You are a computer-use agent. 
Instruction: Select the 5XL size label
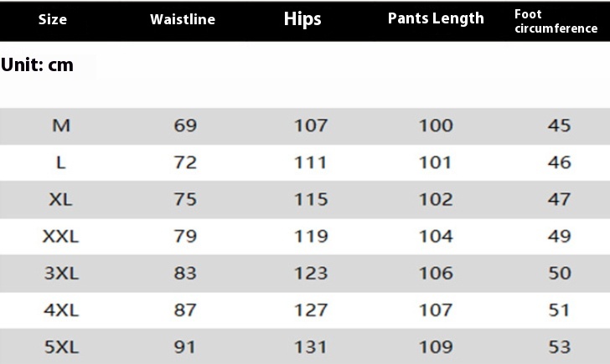coord(60,347)
